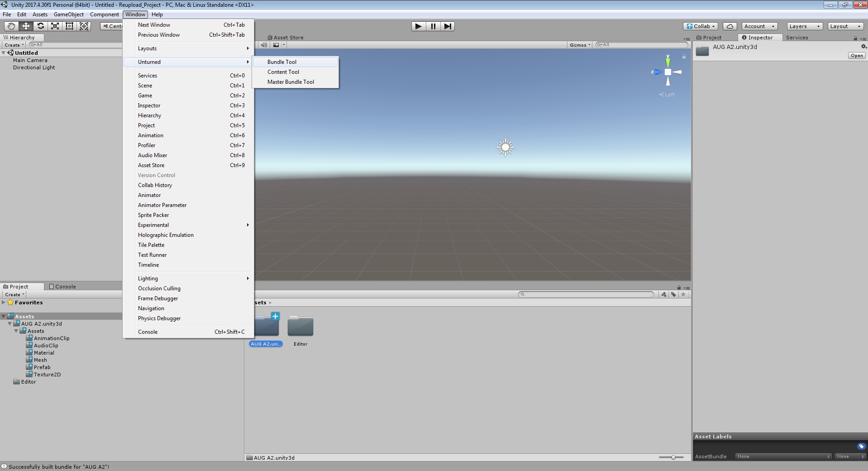Open the Collab dropdown
This screenshot has width=868, height=471.
coord(701,26)
